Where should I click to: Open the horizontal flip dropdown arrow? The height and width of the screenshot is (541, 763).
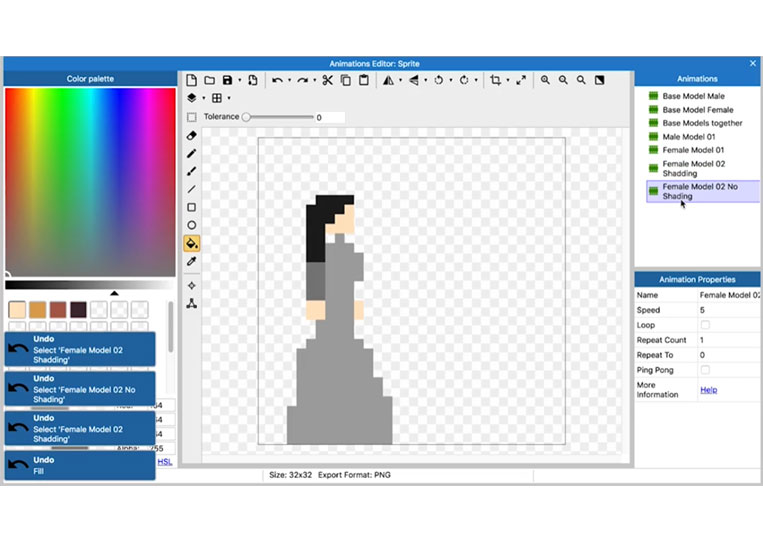point(400,80)
